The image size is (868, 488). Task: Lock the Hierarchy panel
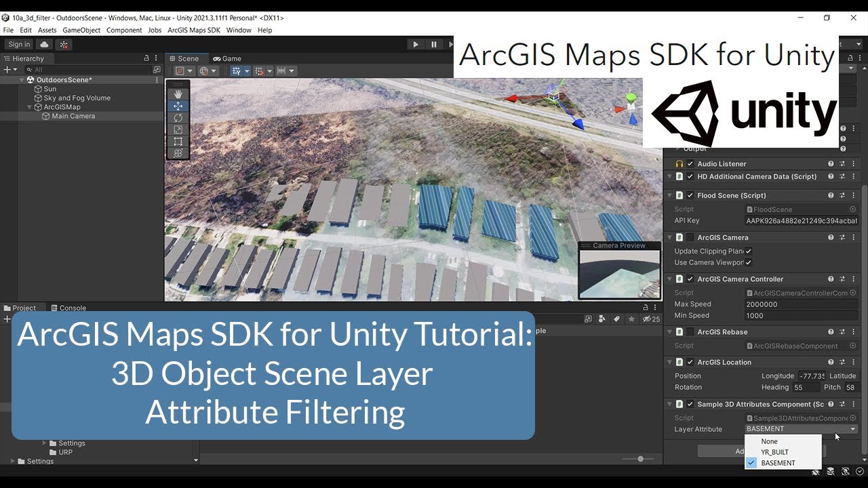pyautogui.click(x=146, y=58)
